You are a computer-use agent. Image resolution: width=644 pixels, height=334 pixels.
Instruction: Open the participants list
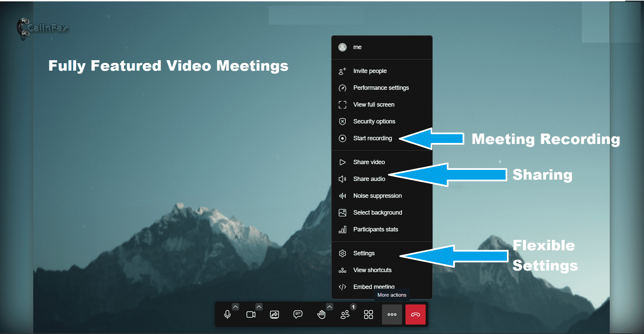(345, 314)
